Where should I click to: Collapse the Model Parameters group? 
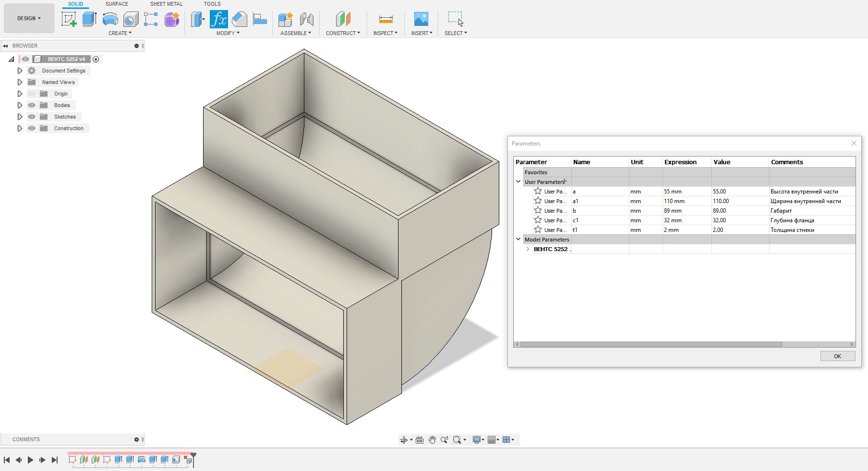(x=518, y=239)
